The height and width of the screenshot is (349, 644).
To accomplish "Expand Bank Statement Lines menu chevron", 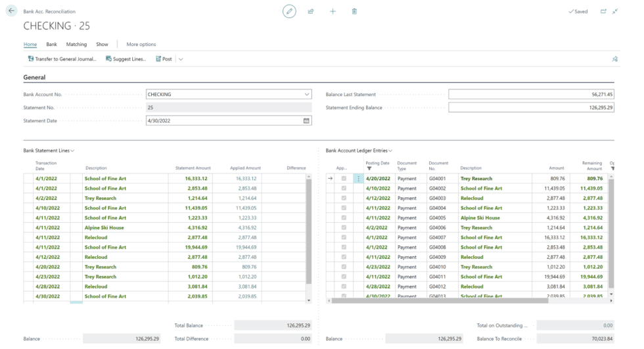I will (x=72, y=151).
